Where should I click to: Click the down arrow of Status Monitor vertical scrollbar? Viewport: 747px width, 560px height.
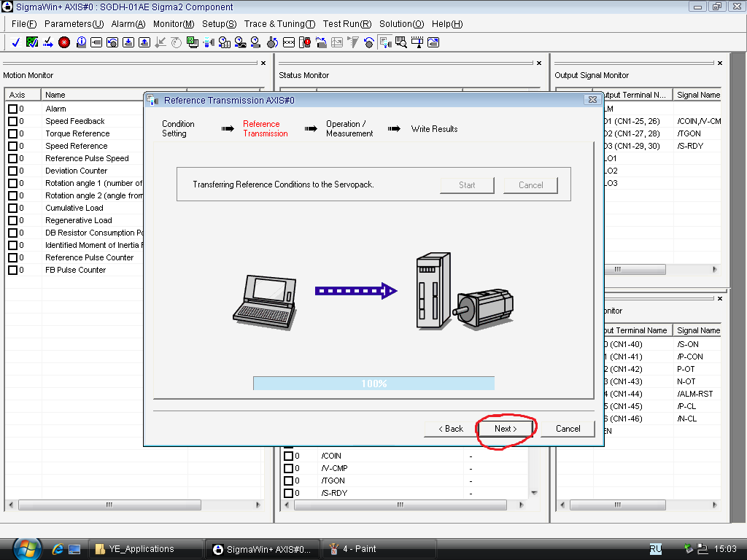coord(534,493)
